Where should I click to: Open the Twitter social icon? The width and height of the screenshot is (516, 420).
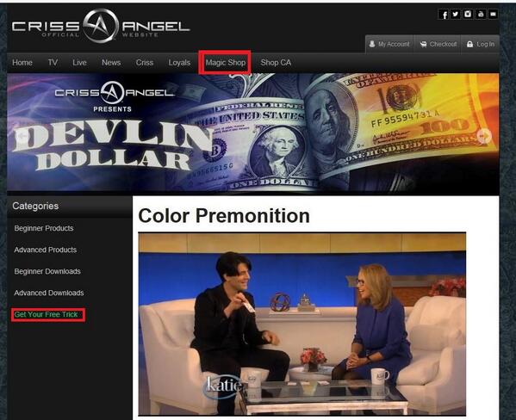(x=456, y=14)
